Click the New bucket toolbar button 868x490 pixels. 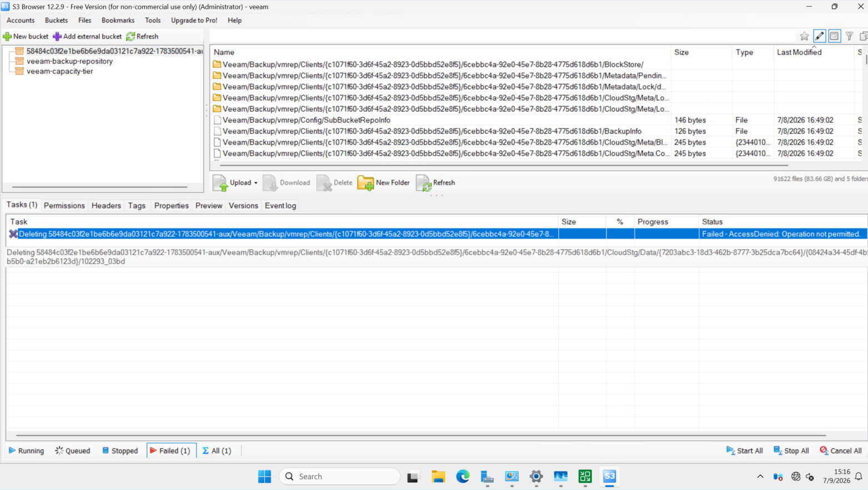[26, 37]
